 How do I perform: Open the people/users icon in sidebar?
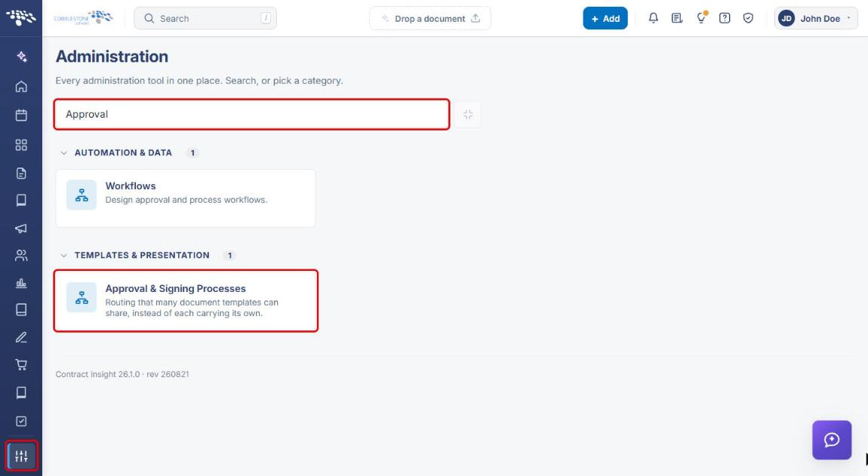(x=21, y=255)
